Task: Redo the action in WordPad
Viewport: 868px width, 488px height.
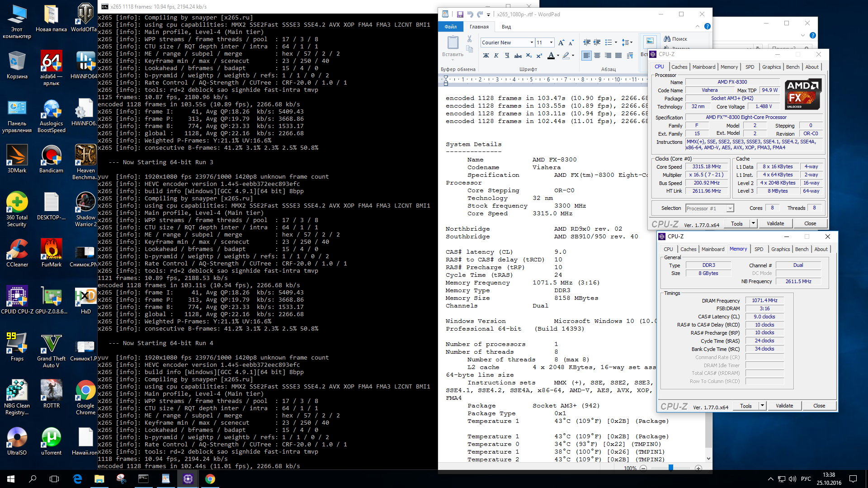Action: (480, 14)
